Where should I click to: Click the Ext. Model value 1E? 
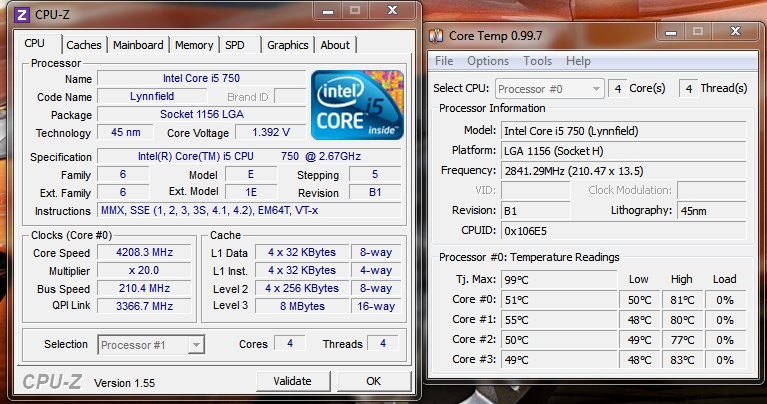pyautogui.click(x=251, y=193)
